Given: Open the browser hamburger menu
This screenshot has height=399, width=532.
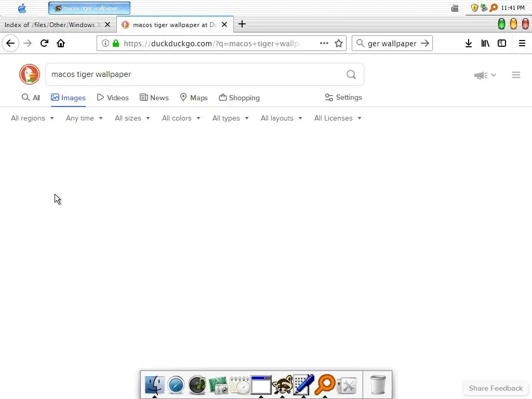Looking at the screenshot, I should click(522, 44).
